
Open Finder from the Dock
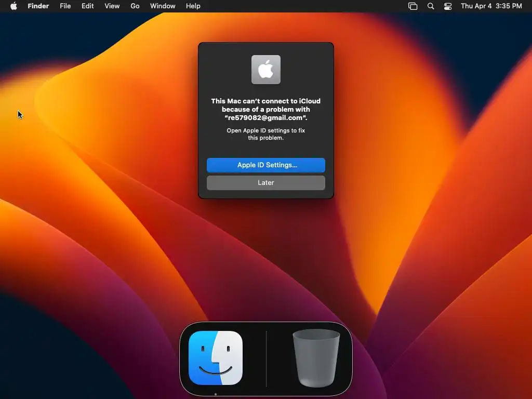pos(216,358)
